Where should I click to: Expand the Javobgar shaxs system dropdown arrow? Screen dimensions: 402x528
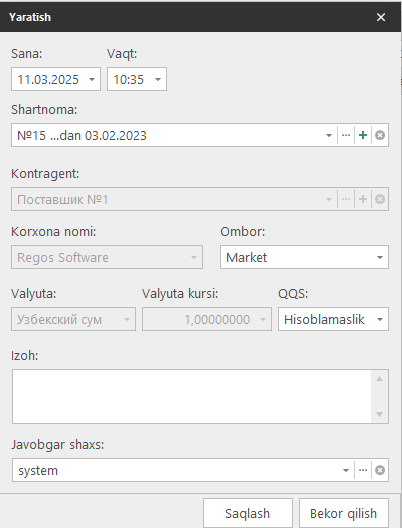click(345, 470)
